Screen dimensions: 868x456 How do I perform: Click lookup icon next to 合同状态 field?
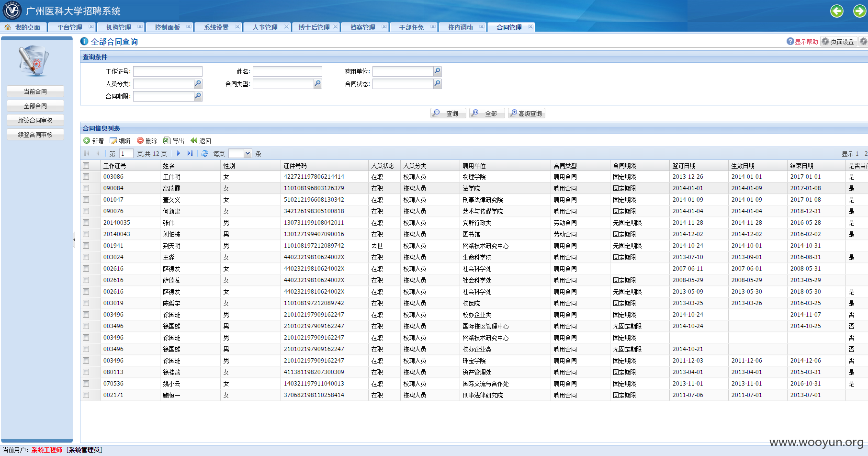pos(437,83)
